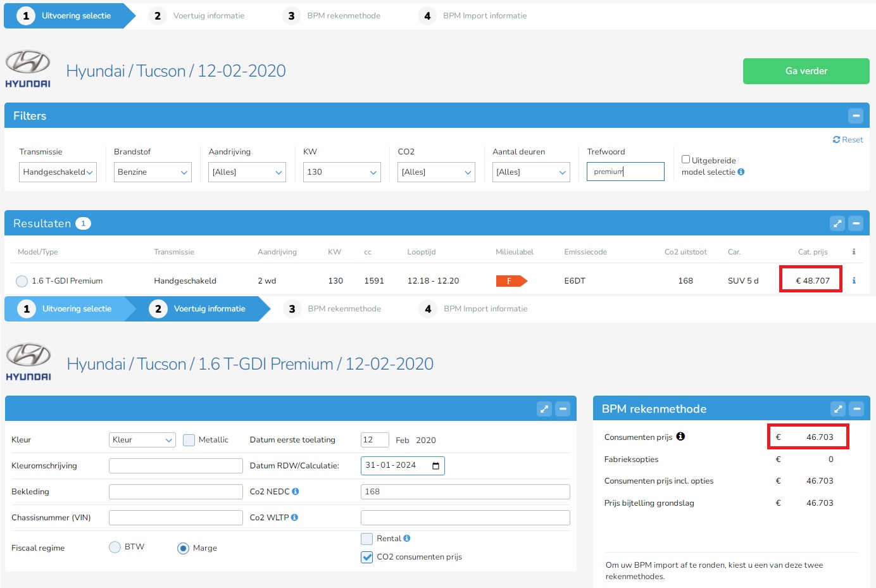The width and height of the screenshot is (876, 588).
Task: Collapse the BPM rekenmethode panel
Action: pos(856,409)
